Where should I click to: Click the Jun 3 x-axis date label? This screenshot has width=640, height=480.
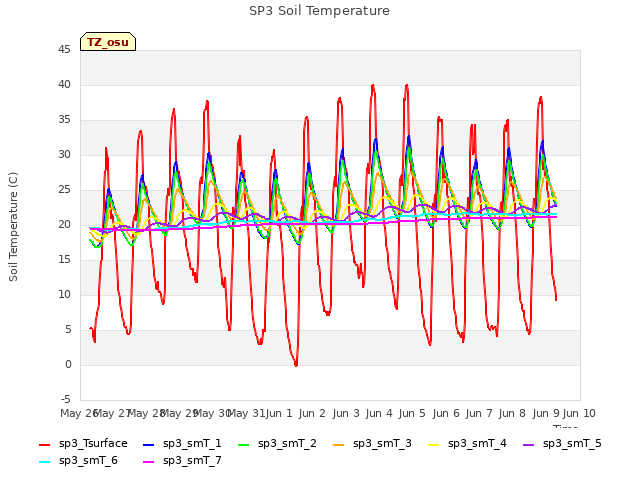pyautogui.click(x=346, y=413)
